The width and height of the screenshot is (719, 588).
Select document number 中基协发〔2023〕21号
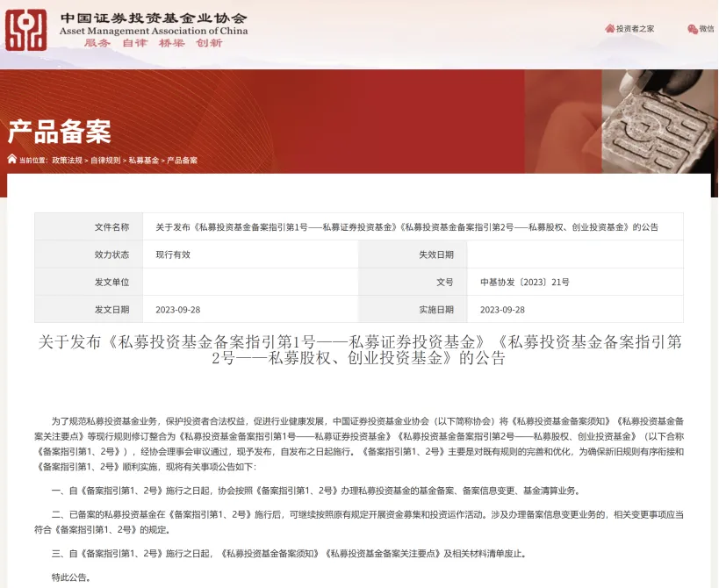coord(525,283)
